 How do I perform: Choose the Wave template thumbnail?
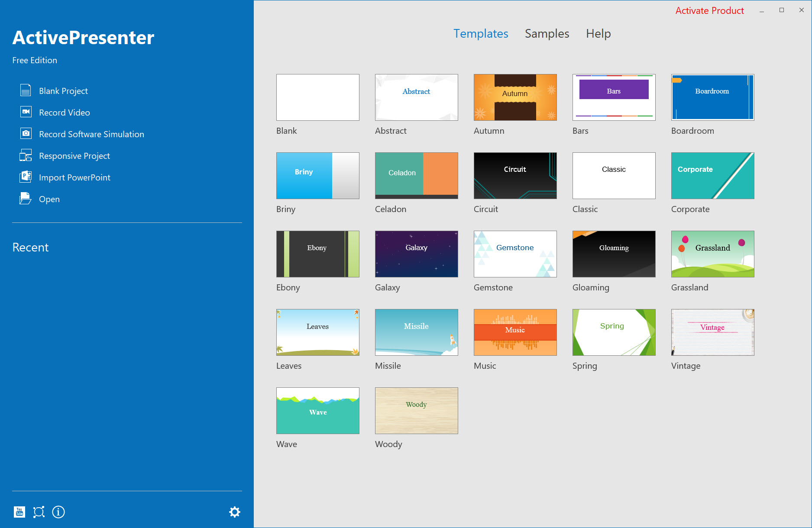point(318,411)
